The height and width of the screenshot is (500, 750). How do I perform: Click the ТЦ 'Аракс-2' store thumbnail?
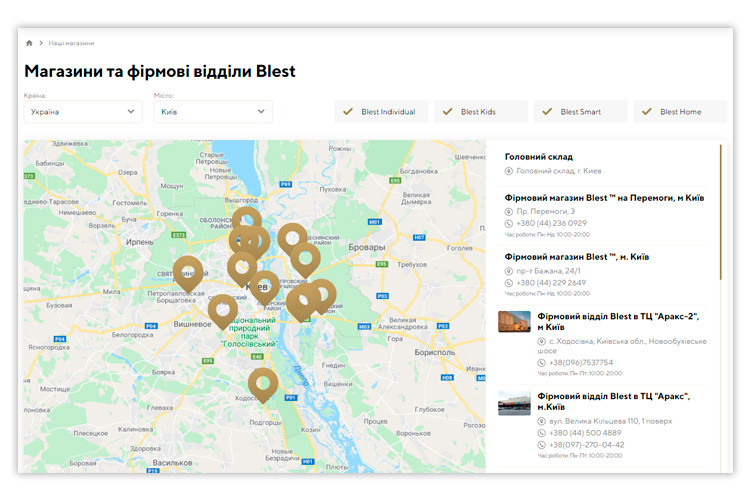[x=514, y=322]
